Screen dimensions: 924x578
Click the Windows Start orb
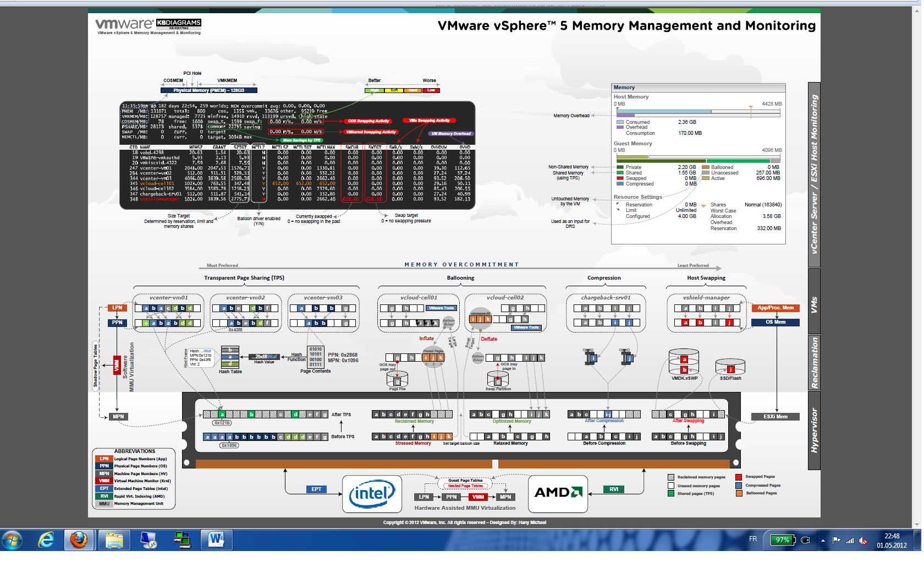tap(12, 540)
